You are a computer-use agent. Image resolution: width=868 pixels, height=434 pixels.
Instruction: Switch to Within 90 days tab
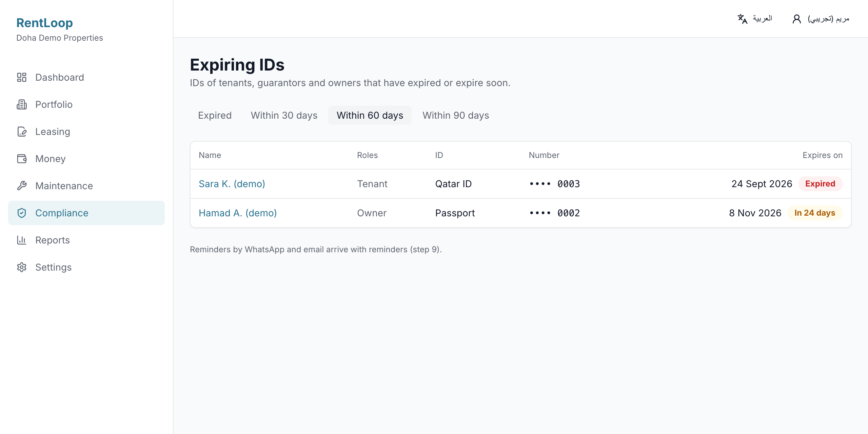pos(456,115)
